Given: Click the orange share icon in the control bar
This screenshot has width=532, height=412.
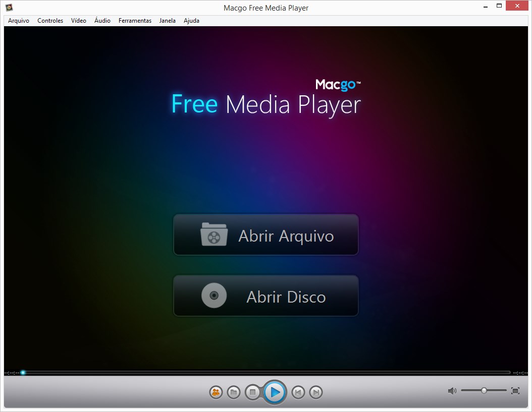Looking at the screenshot, I should tap(216, 392).
